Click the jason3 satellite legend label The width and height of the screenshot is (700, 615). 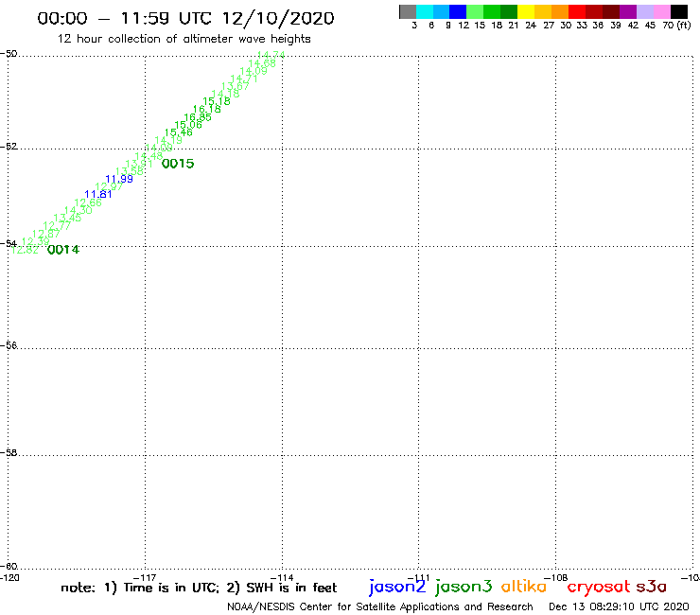(464, 587)
